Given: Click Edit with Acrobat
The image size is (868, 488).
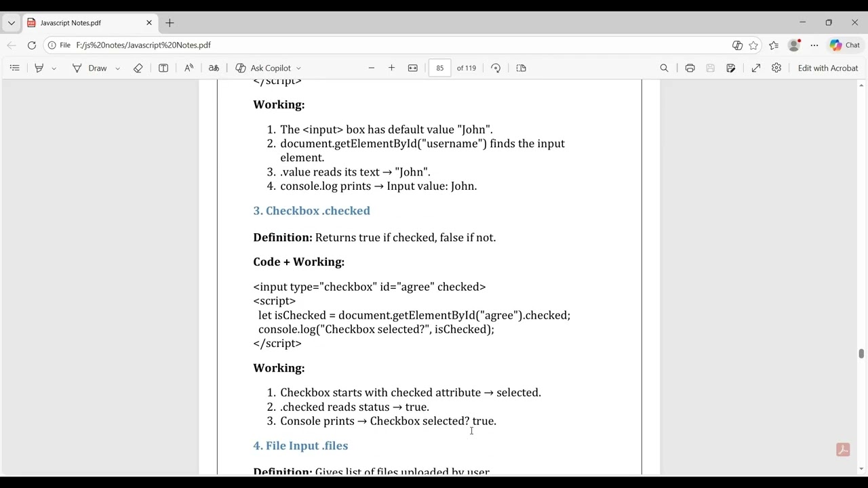Looking at the screenshot, I should click(x=828, y=68).
